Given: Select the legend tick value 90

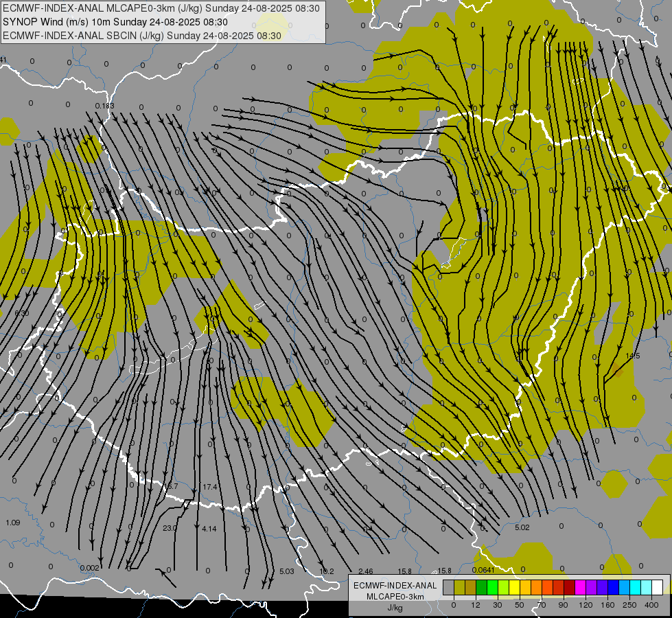Looking at the screenshot, I should tap(563, 605).
